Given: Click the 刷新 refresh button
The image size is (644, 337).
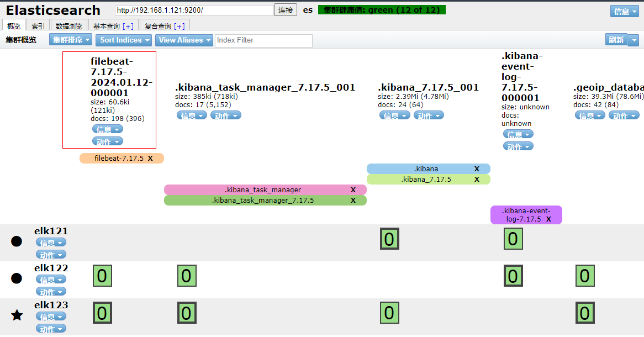Looking at the screenshot, I should (616, 40).
